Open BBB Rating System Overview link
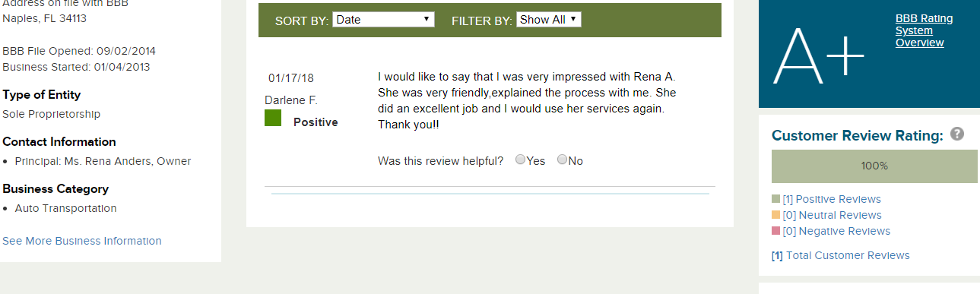The width and height of the screenshot is (980, 294). (924, 30)
